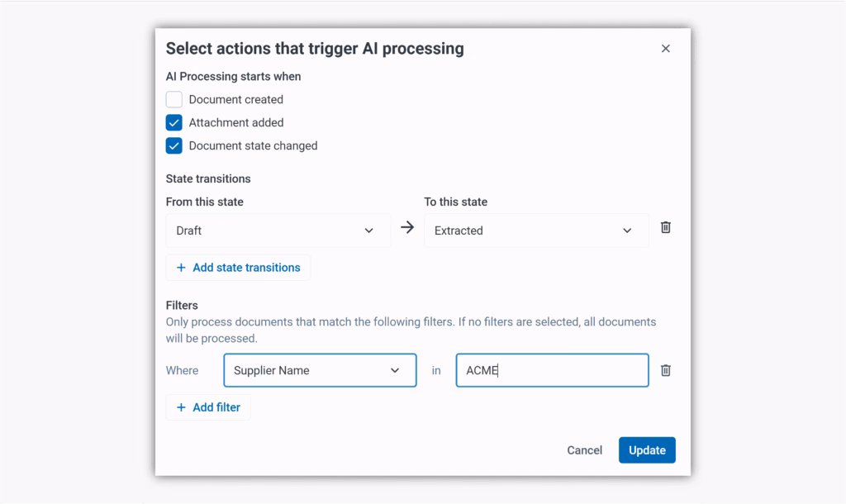Expand the Supplier Name filter field dropdown

[x=319, y=370]
